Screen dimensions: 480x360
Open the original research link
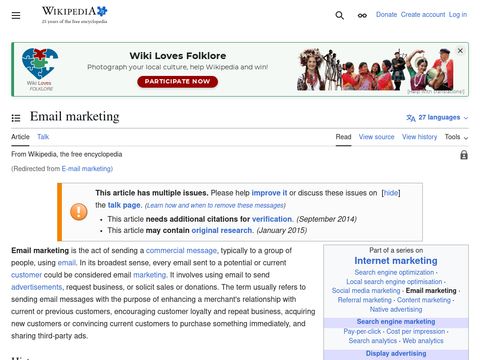[x=222, y=230]
